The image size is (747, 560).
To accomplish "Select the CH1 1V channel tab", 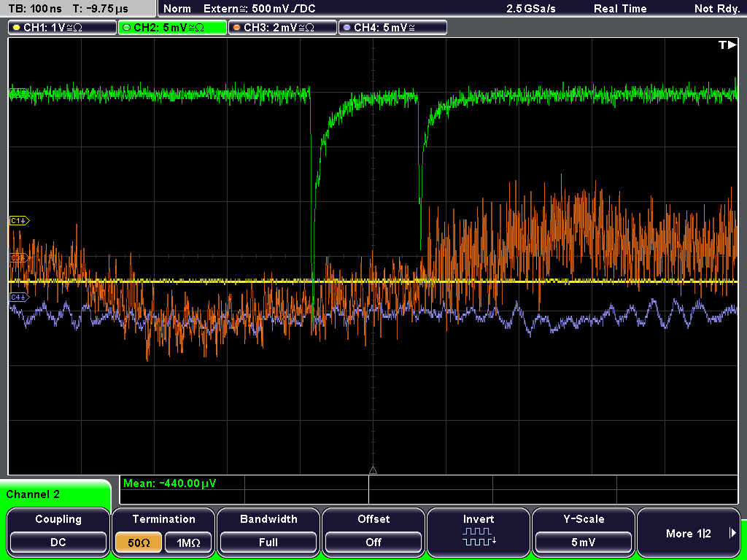I will coord(63,28).
